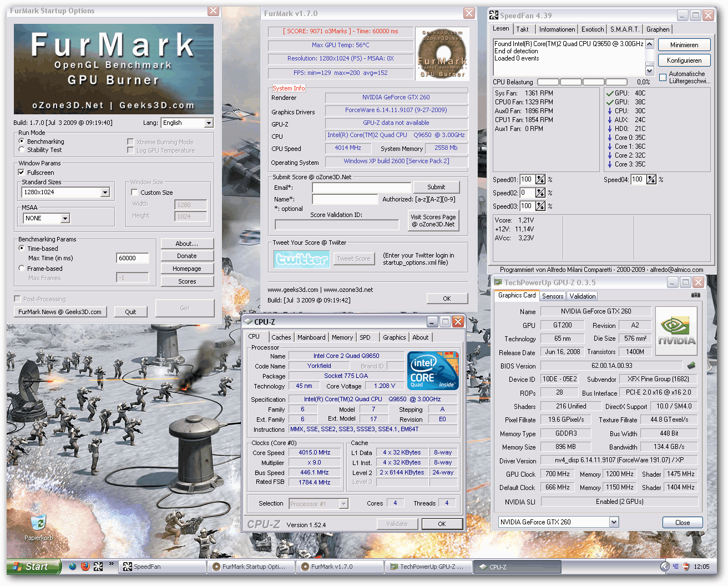This screenshot has width=728, height=586.
Task: Expand the quick launch overflow chevron
Action: pyautogui.click(x=112, y=564)
